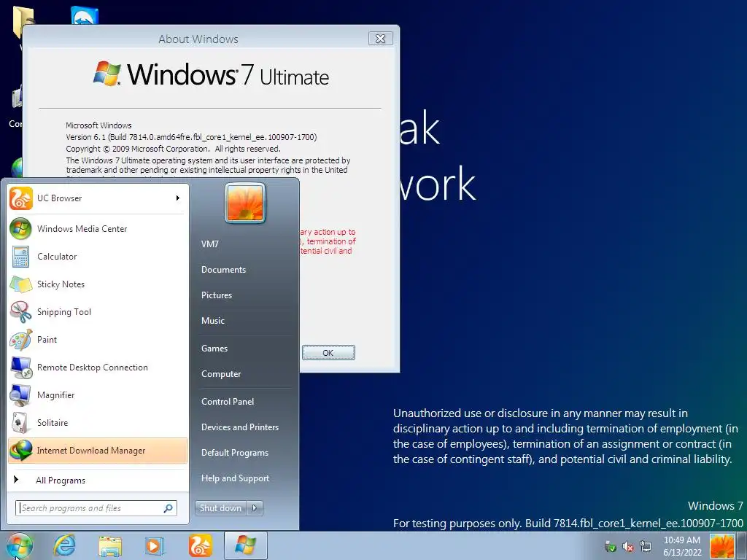Open Windows Explorer from the taskbar

pyautogui.click(x=109, y=545)
